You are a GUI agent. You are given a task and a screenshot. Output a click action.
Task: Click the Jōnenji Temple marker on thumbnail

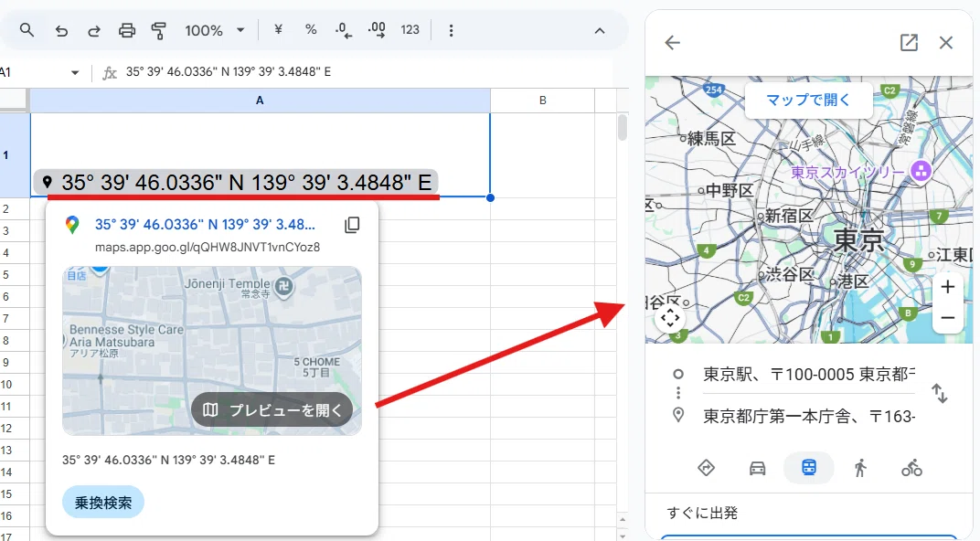[283, 287]
